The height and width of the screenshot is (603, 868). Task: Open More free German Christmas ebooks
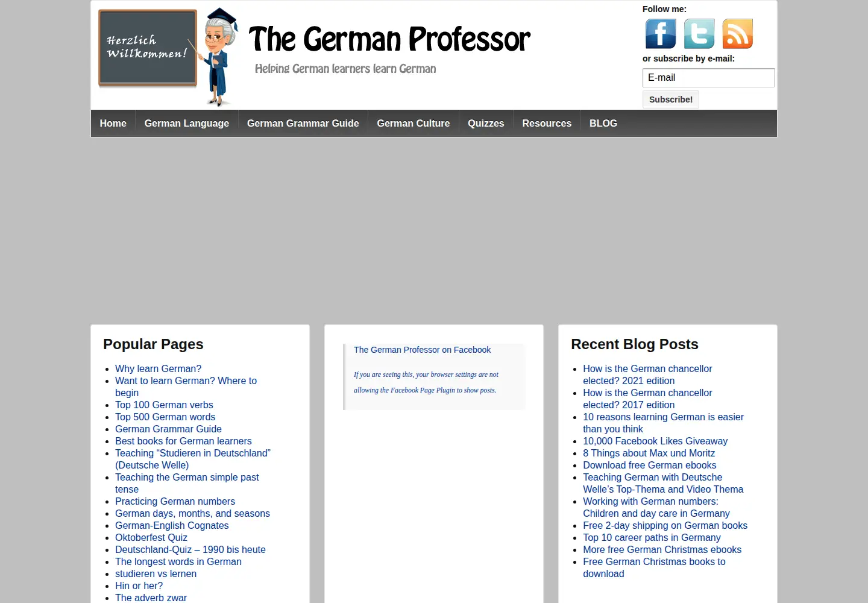(662, 549)
